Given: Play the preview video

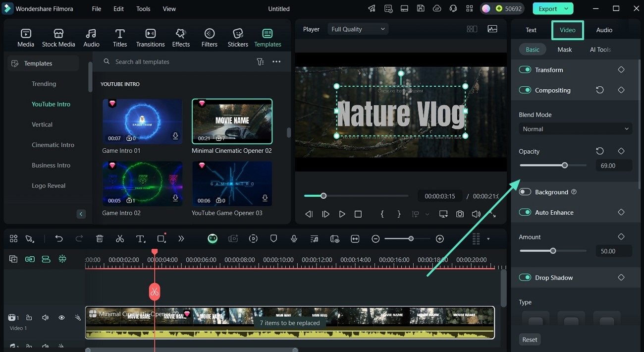Looking at the screenshot, I should [342, 214].
